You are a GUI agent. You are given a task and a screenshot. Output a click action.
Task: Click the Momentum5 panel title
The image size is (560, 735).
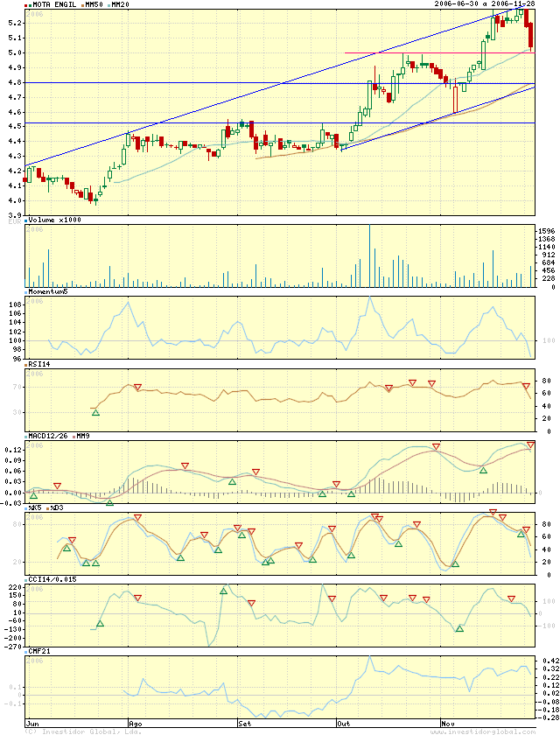click(x=48, y=291)
